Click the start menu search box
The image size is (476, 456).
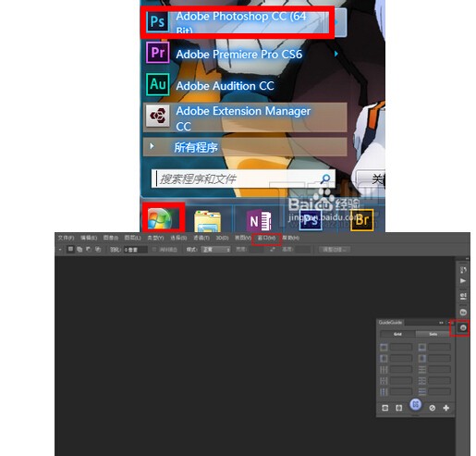(x=243, y=179)
